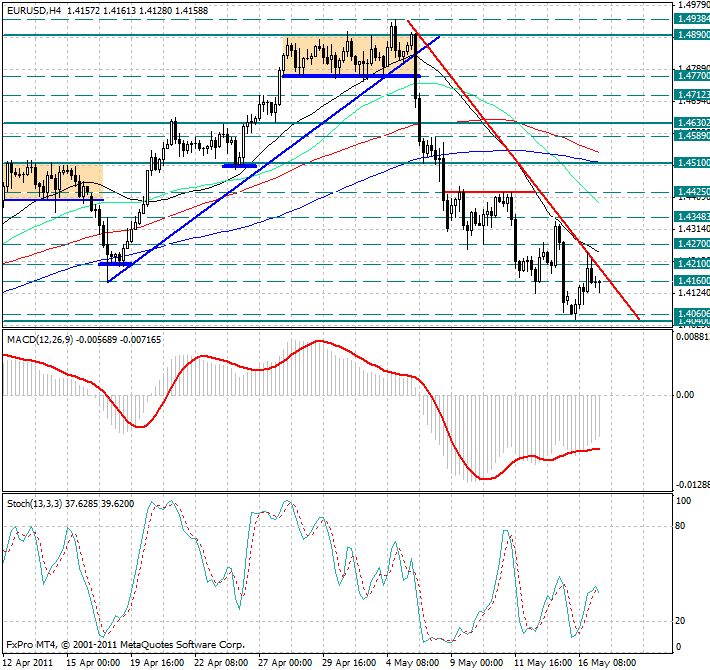Click the 1.4630 price level label

tap(691, 123)
